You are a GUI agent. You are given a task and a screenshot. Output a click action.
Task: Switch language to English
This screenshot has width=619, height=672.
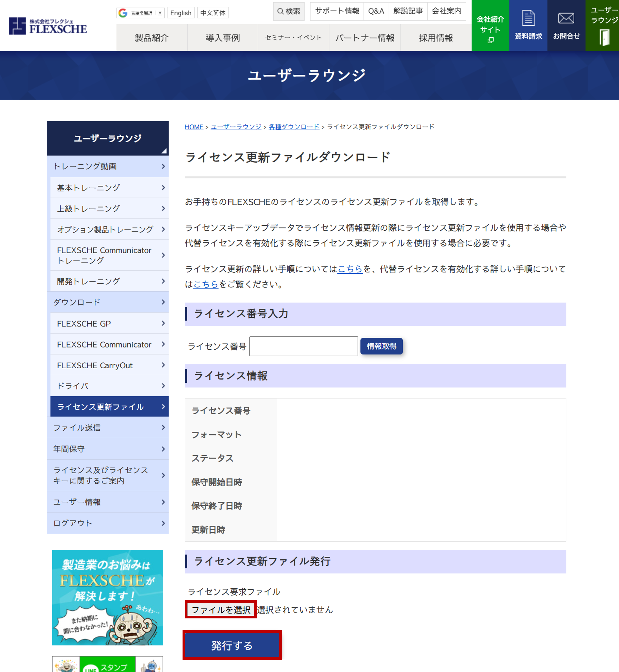click(181, 13)
